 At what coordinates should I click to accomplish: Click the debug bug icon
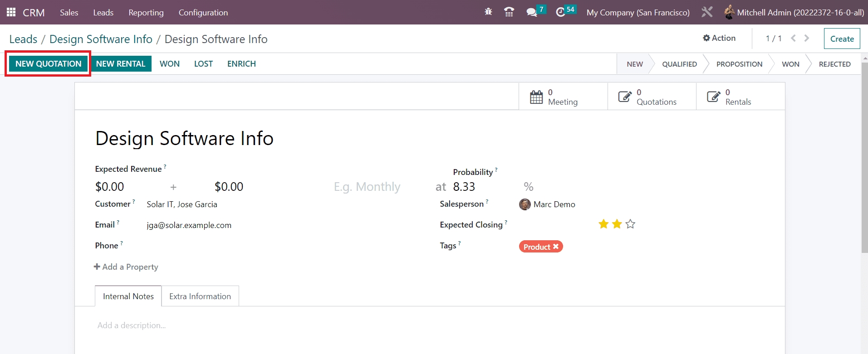pos(488,12)
